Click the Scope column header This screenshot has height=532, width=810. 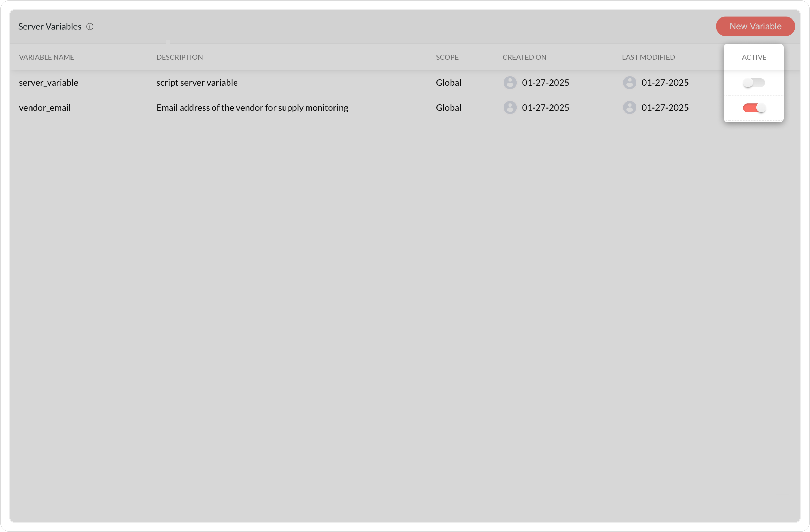click(x=447, y=57)
